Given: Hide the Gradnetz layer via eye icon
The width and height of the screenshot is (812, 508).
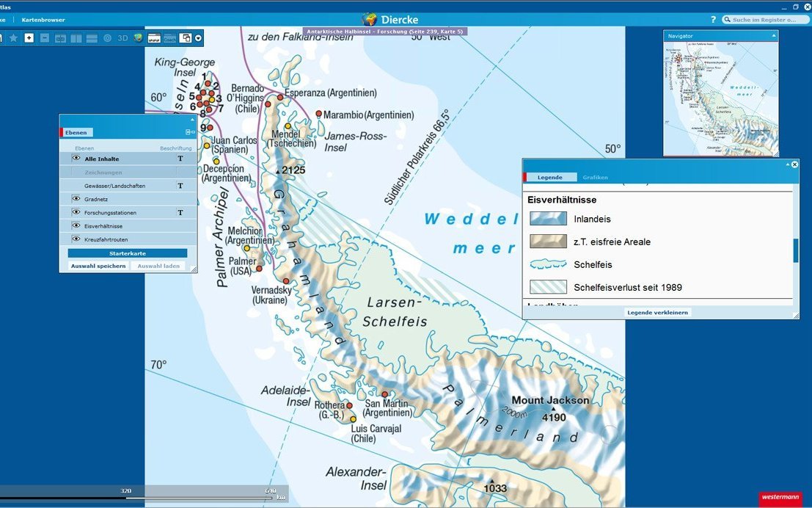Looking at the screenshot, I should [x=76, y=199].
